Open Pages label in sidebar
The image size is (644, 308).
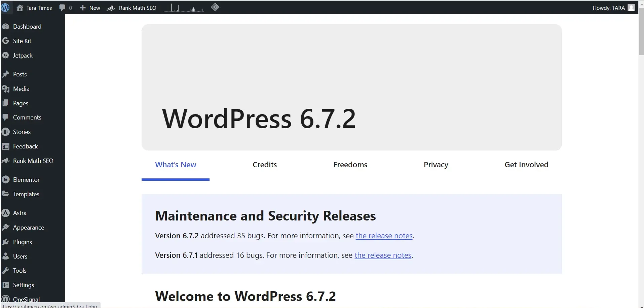point(21,103)
